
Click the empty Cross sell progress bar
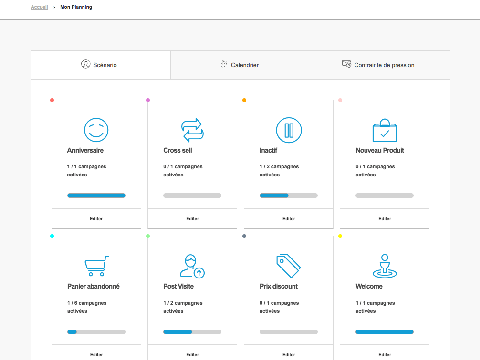[x=192, y=196]
